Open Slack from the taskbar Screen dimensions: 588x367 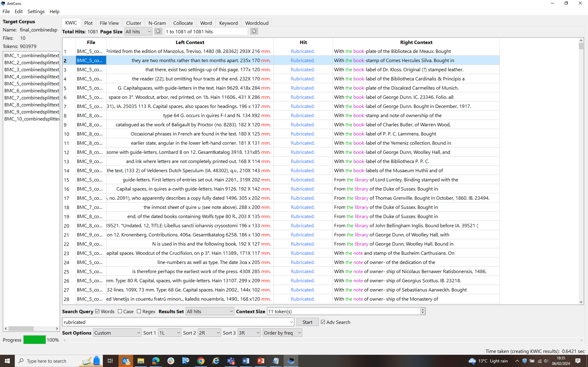click(171, 361)
